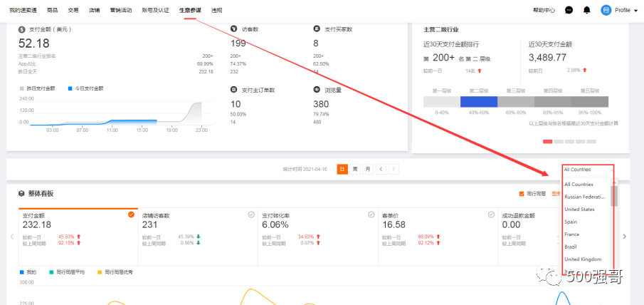
Task: Toggle the 同行同层 checkbox
Action: (x=522, y=194)
